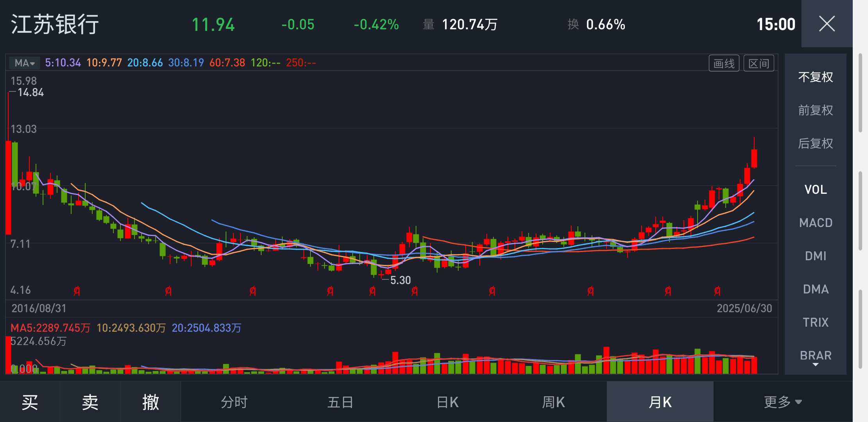This screenshot has height=422, width=868.
Task: Switch to the MACD indicator
Action: click(816, 223)
